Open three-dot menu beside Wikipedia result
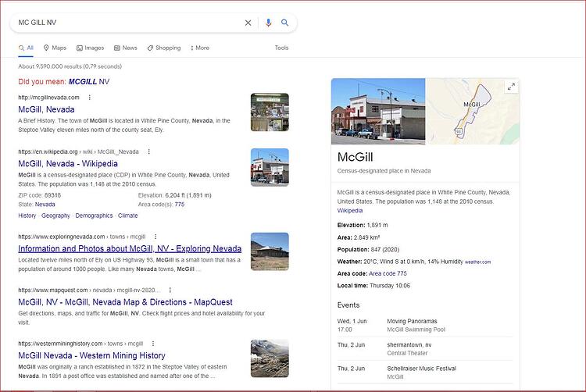 coord(148,151)
